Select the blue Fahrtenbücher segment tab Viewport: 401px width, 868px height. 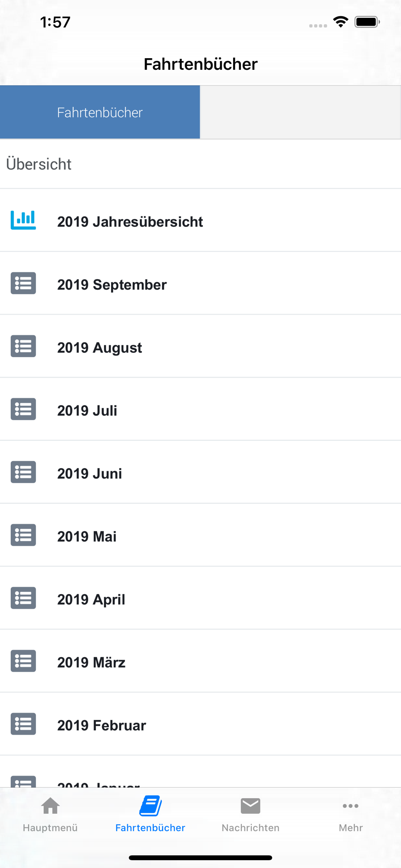(x=100, y=112)
